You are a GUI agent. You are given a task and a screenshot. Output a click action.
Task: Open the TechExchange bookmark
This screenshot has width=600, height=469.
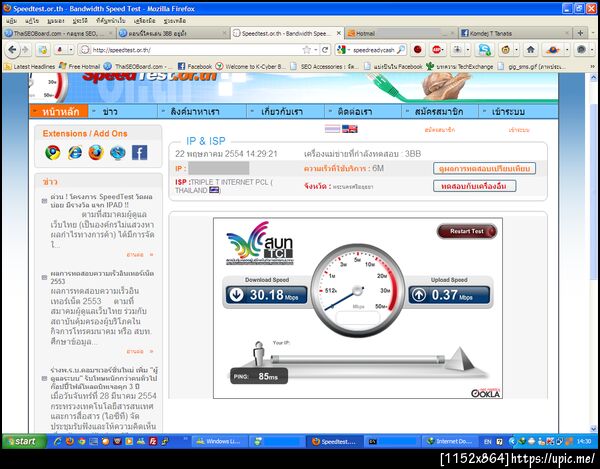click(460, 67)
